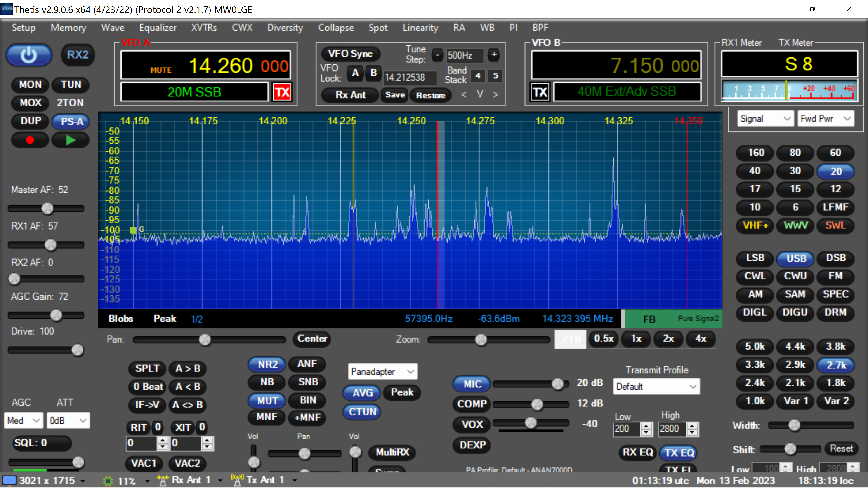Viewport: 868px width, 488px height.
Task: Click the Rx Ant 1 antenna icon
Action: tap(163, 480)
